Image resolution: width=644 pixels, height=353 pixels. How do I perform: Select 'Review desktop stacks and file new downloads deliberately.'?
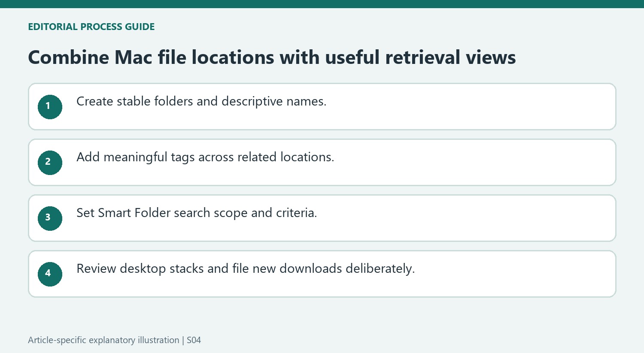[246, 269]
